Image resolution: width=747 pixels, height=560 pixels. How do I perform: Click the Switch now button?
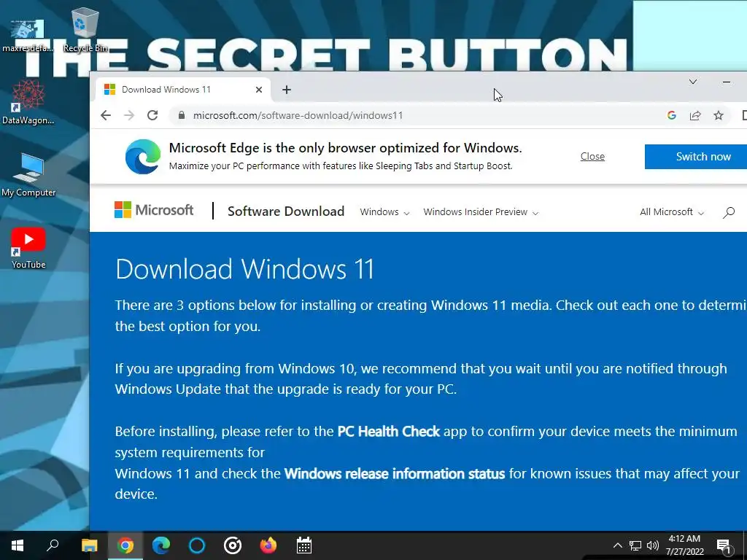[695, 157]
